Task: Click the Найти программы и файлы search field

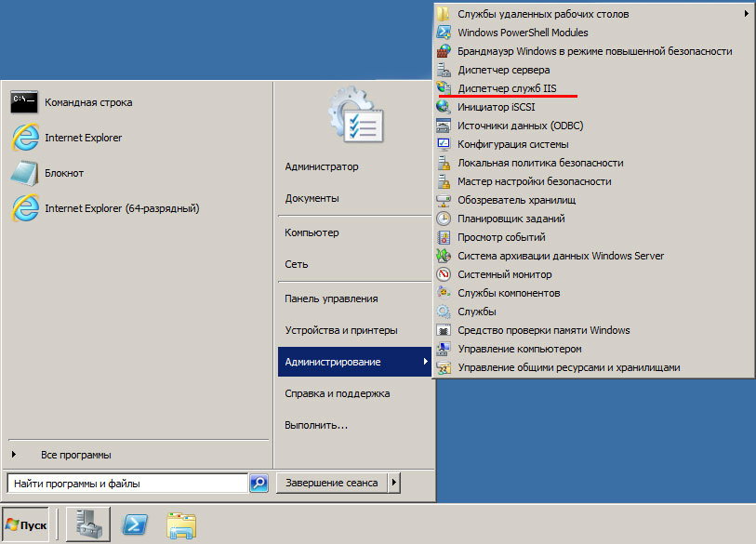Action: pyautogui.click(x=126, y=484)
